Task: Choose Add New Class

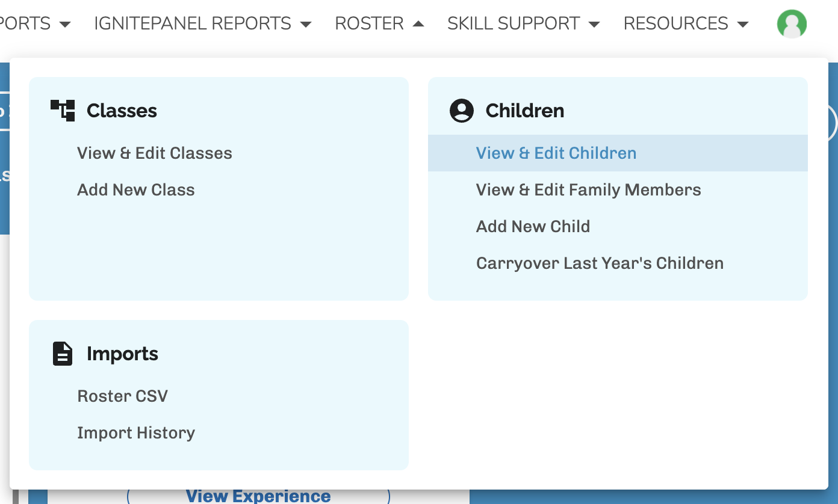Action: 136,190
